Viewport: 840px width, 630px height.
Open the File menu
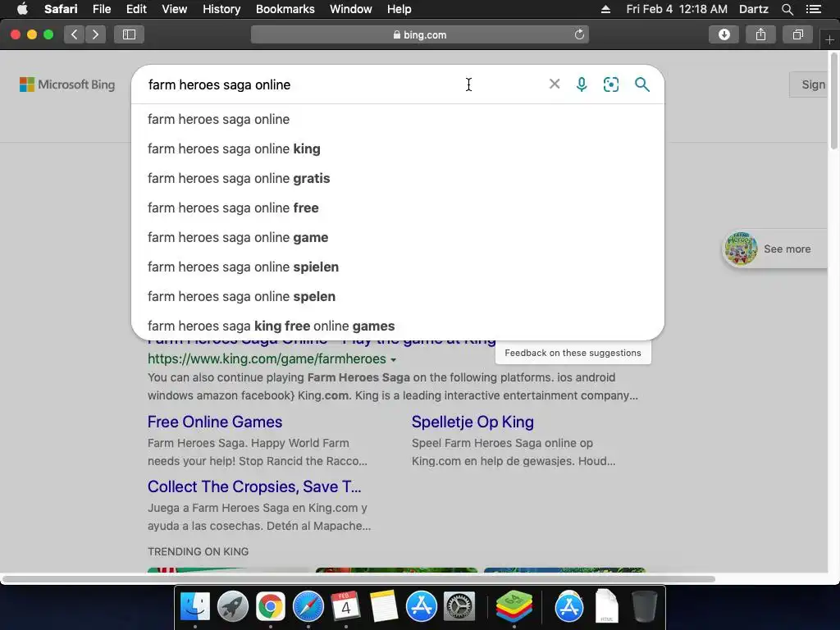click(102, 9)
